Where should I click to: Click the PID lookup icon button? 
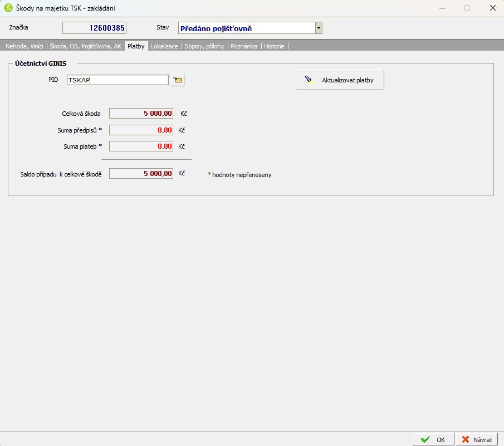[x=178, y=80]
